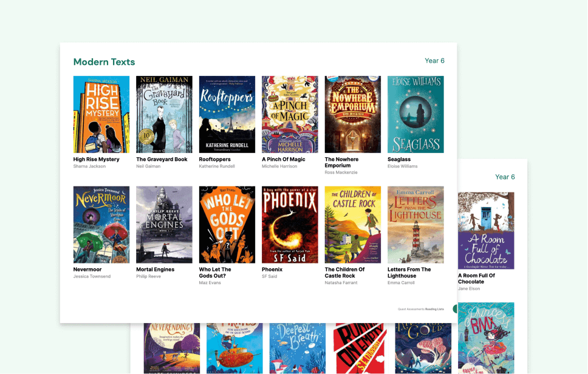Click the Seaglass title text
588x374 pixels.
[399, 159]
